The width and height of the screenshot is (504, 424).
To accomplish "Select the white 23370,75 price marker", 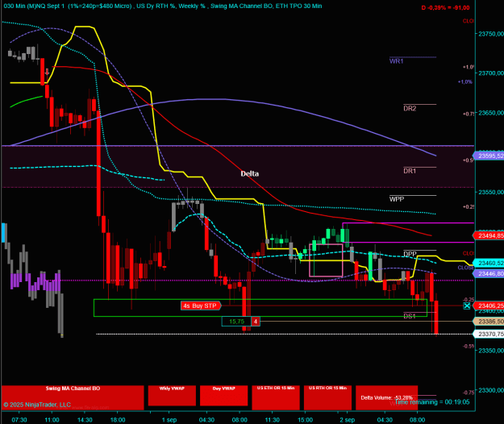I will pyautogui.click(x=489, y=334).
